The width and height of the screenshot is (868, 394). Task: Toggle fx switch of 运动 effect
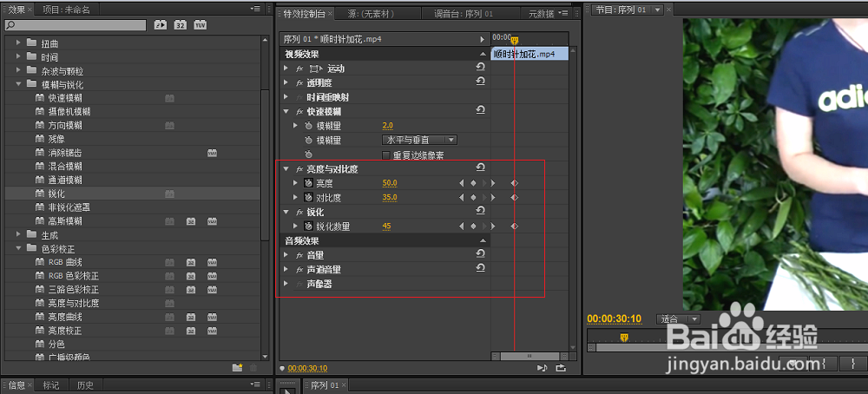[x=299, y=69]
